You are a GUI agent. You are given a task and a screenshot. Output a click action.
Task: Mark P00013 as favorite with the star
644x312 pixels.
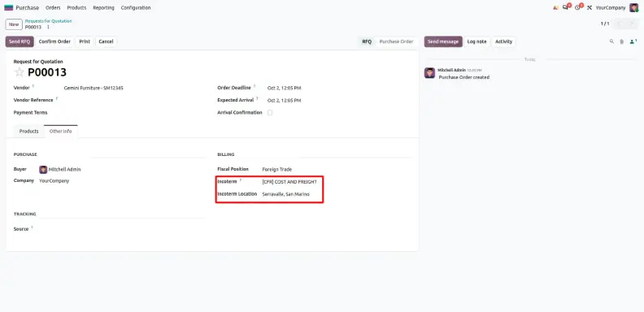[x=20, y=72]
